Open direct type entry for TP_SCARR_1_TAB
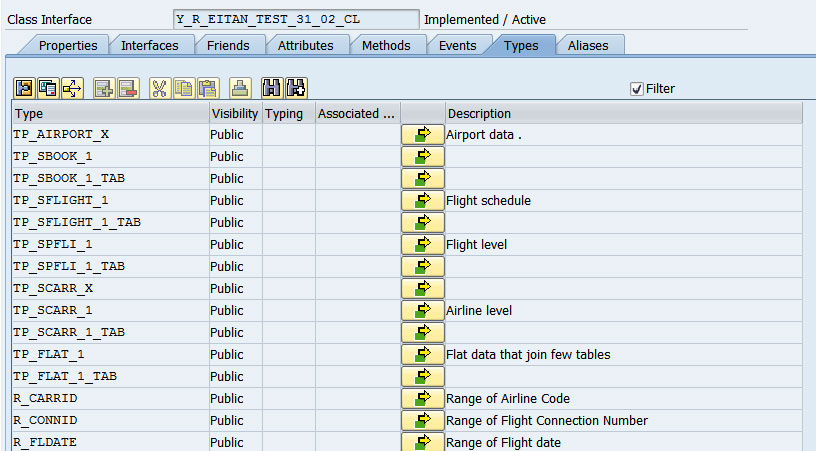Screen dimensions: 816x451 point(423,332)
